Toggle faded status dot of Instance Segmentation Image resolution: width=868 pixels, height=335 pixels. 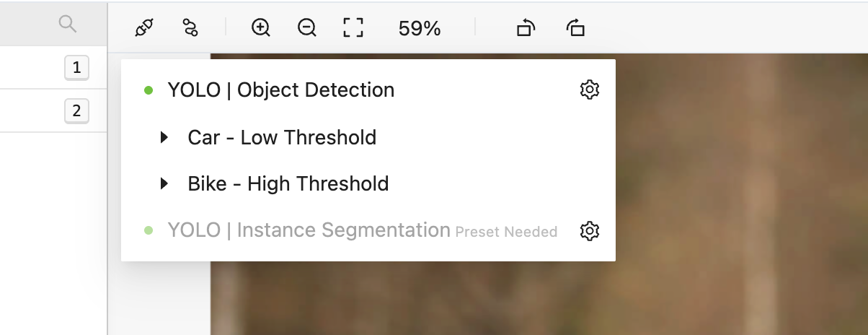tap(149, 231)
